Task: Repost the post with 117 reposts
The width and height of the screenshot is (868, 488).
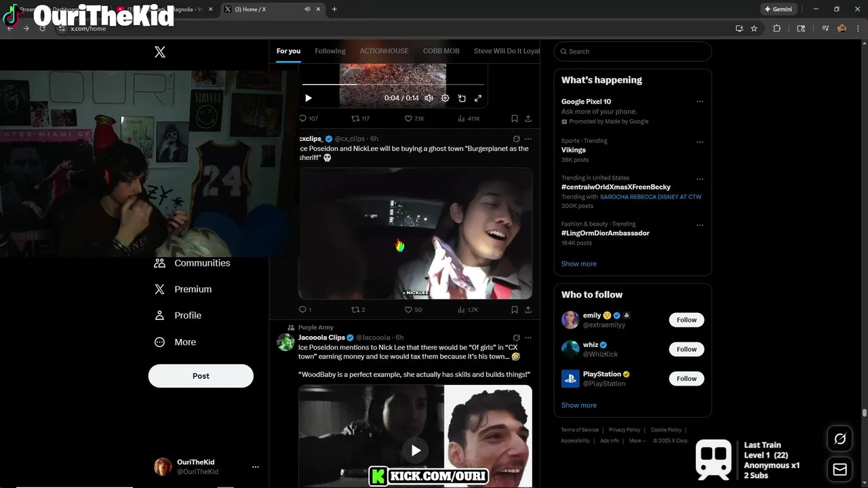Action: tap(360, 119)
